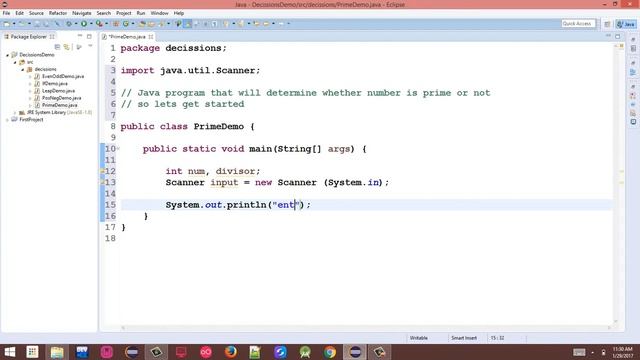This screenshot has width=640, height=360.
Task: Open the Run configurations dropdown arrow
Action: pos(91,24)
